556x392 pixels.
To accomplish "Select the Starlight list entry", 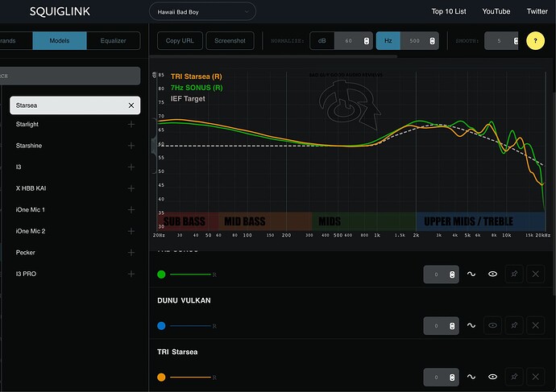I will point(27,124).
